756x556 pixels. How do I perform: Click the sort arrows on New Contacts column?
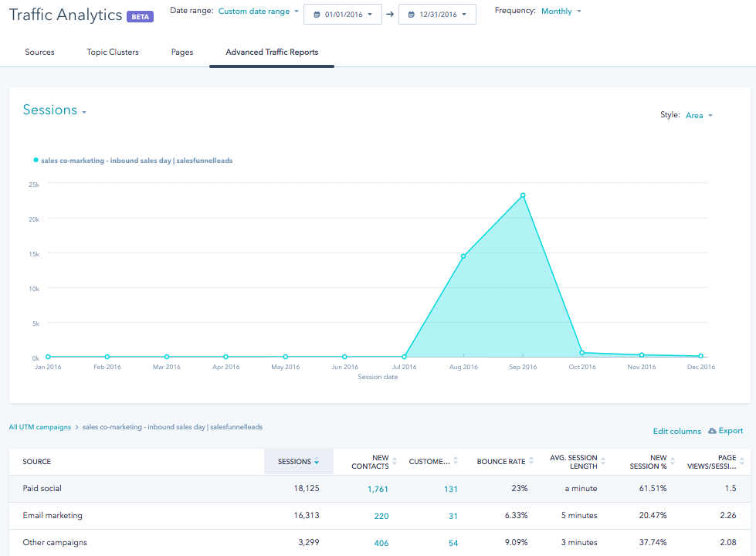(x=395, y=462)
